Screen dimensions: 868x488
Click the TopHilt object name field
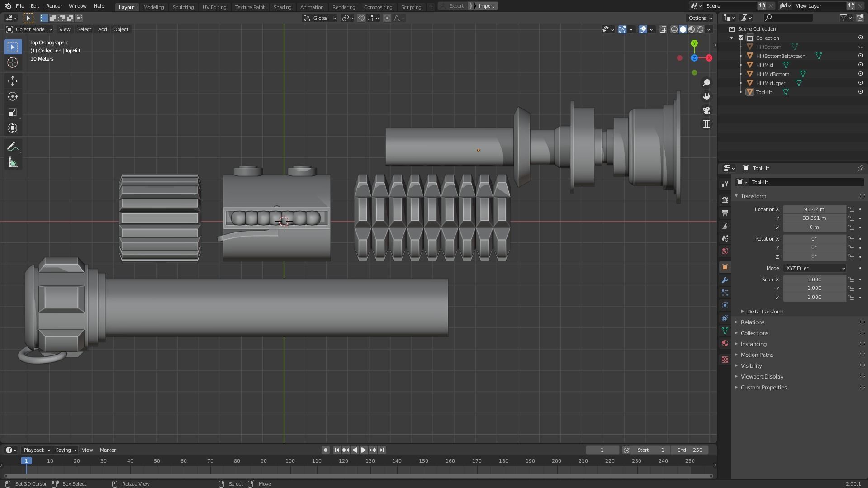tap(806, 182)
